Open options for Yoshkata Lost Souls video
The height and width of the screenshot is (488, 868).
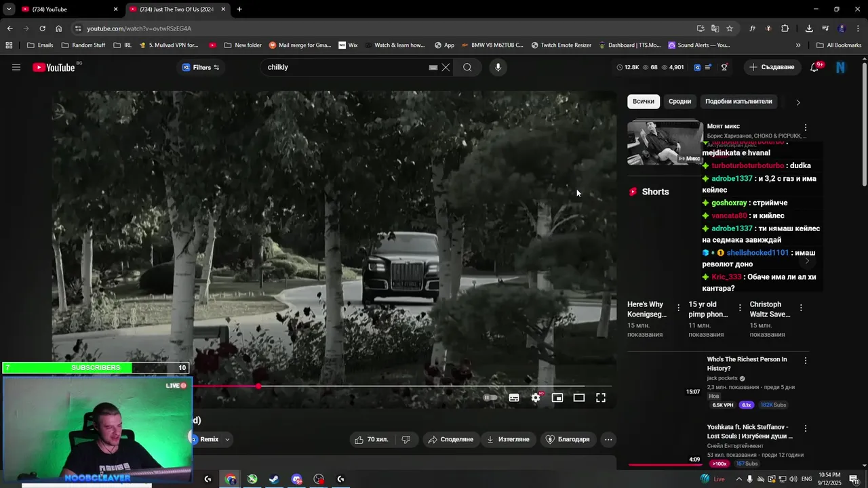pyautogui.click(x=806, y=428)
